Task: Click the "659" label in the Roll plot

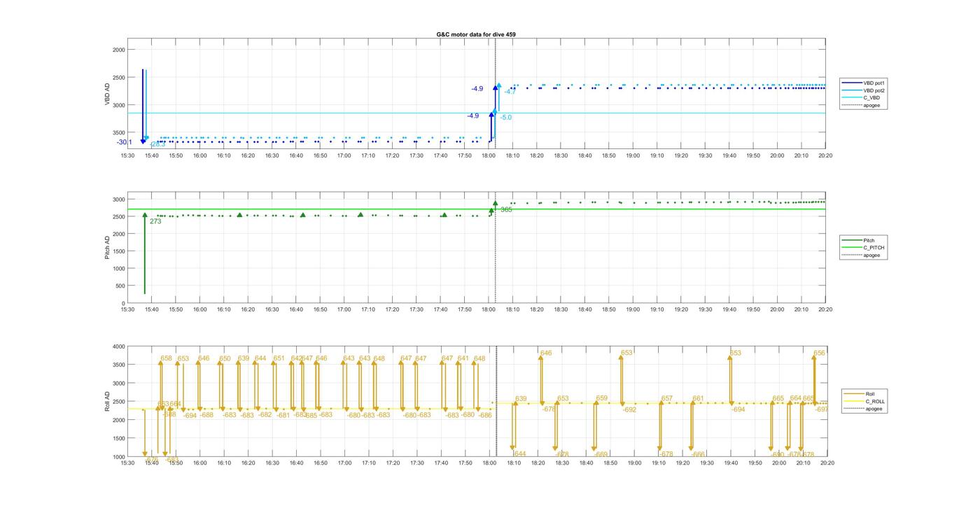Action: tap(601, 398)
